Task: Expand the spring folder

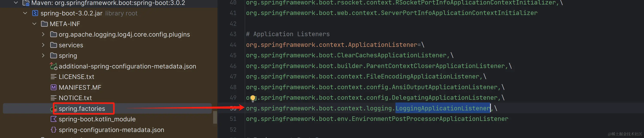Action: click(43, 55)
